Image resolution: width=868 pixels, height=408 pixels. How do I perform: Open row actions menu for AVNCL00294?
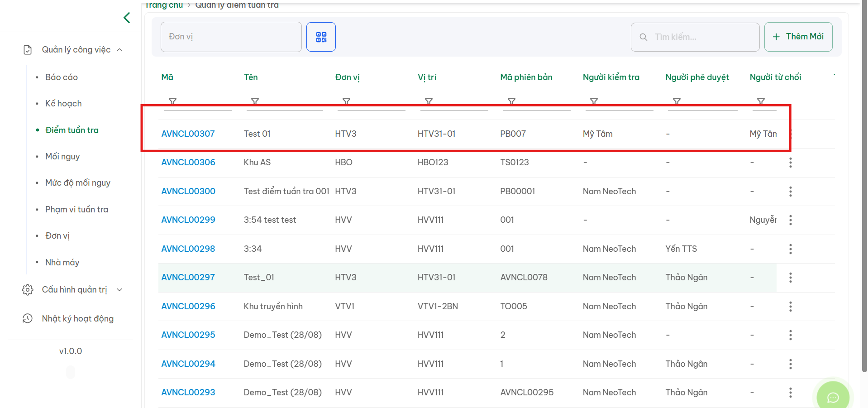point(790,364)
